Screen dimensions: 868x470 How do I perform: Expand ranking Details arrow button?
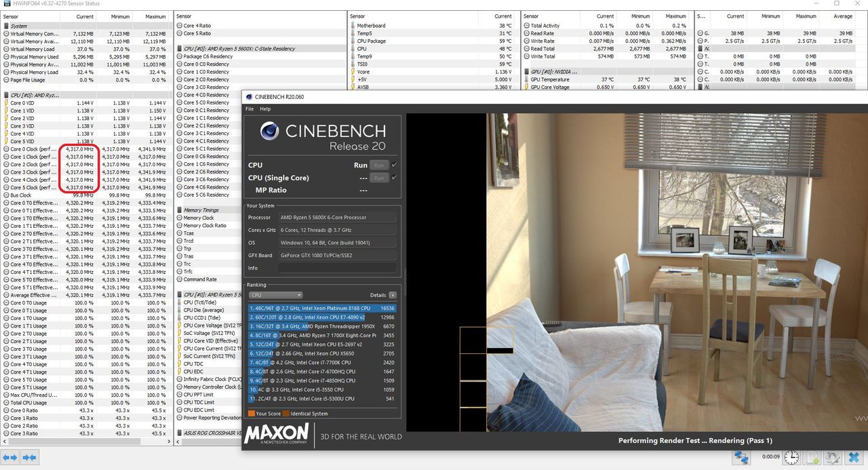coord(393,295)
